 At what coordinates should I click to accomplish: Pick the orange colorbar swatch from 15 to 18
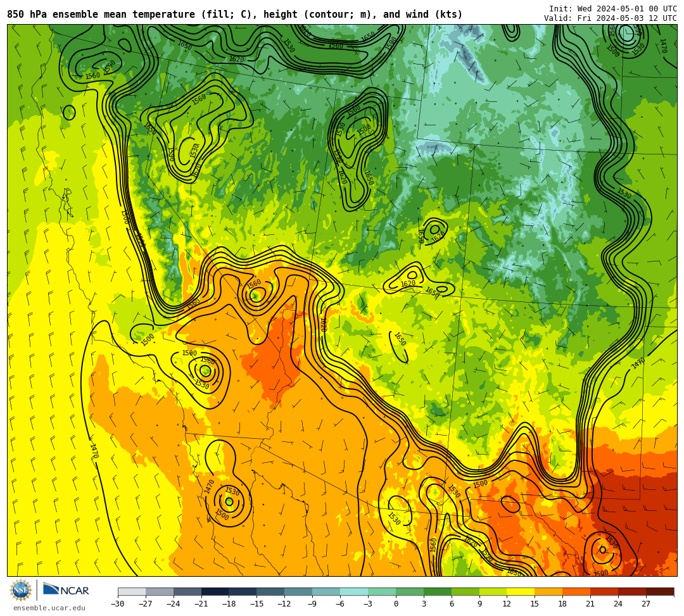coord(548,591)
